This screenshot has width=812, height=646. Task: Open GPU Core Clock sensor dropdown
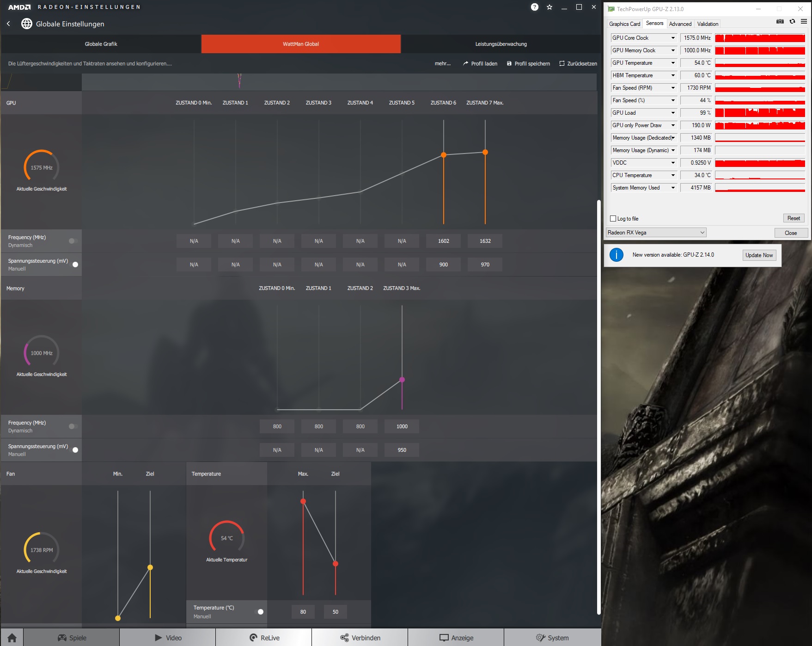click(x=673, y=38)
